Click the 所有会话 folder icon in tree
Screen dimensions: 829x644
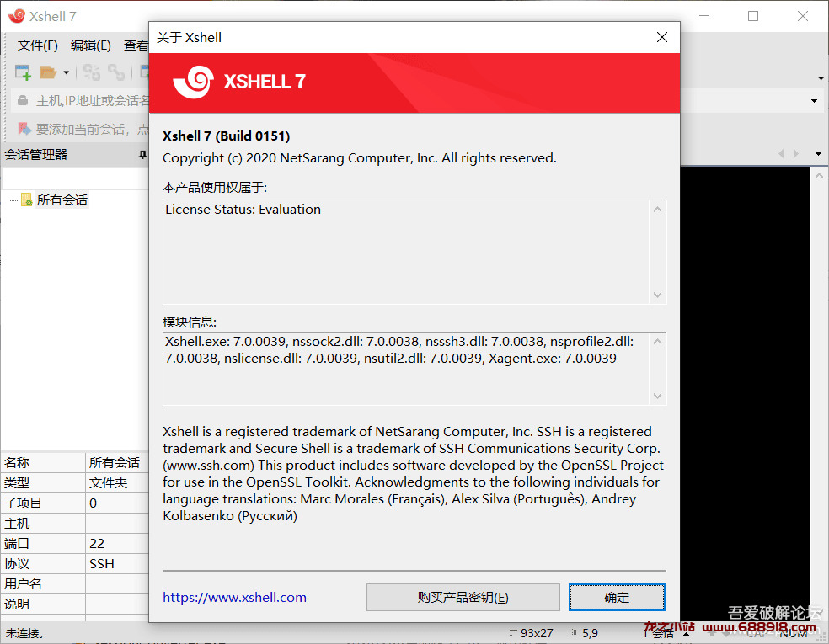tap(26, 200)
